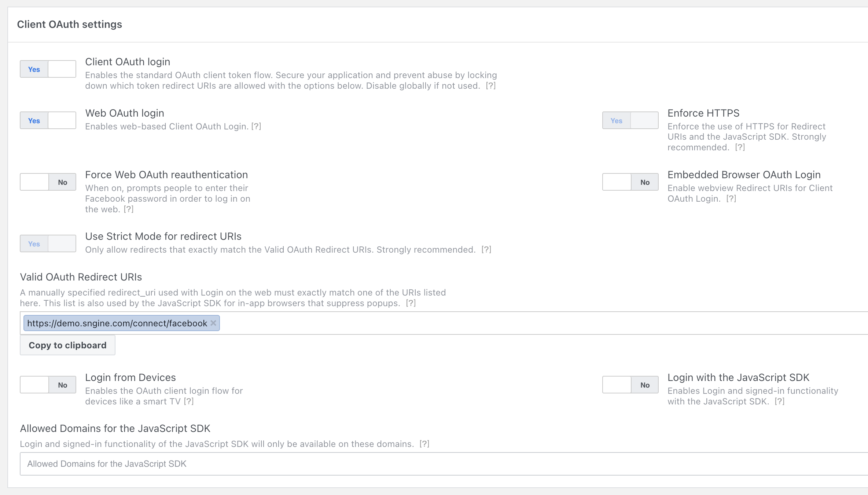
Task: Open help for Client OAuth login
Action: tap(491, 86)
